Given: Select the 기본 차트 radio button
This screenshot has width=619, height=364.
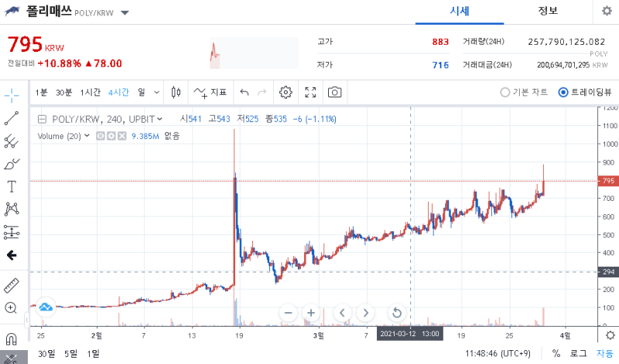Looking at the screenshot, I should point(505,92).
